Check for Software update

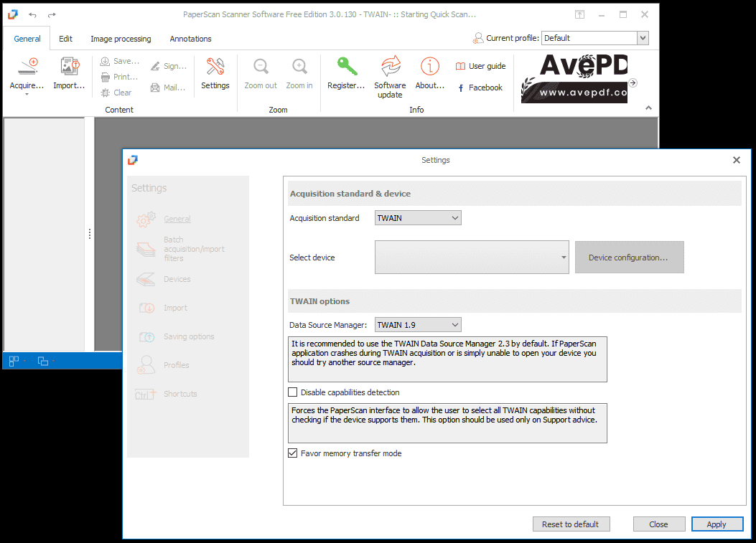pos(390,77)
